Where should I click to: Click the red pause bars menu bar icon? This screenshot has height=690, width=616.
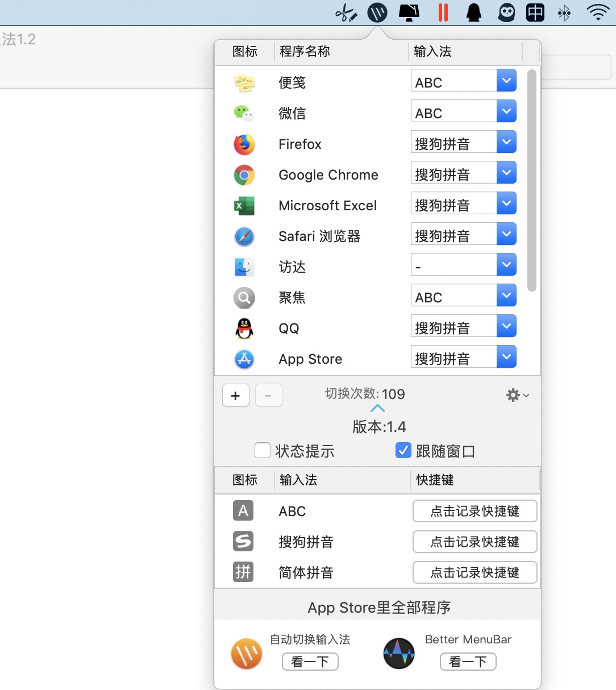click(443, 13)
